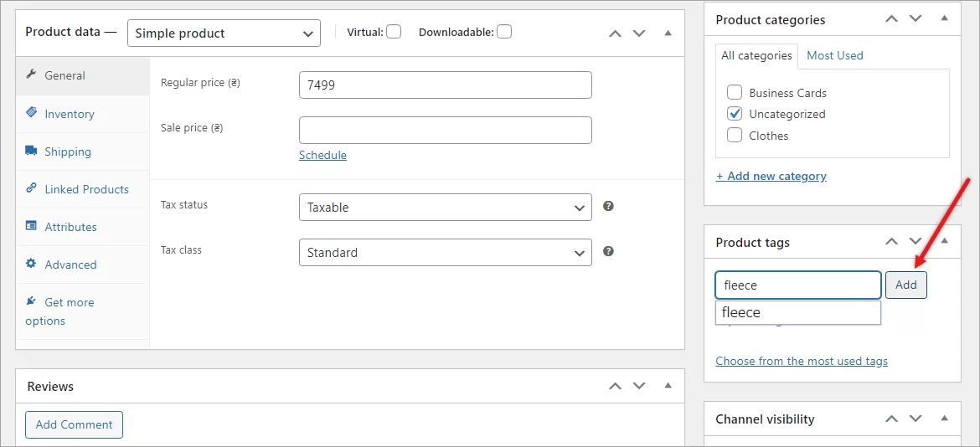Image resolution: width=980 pixels, height=447 pixels.
Task: Click the Shipping truck icon
Action: coord(32,151)
